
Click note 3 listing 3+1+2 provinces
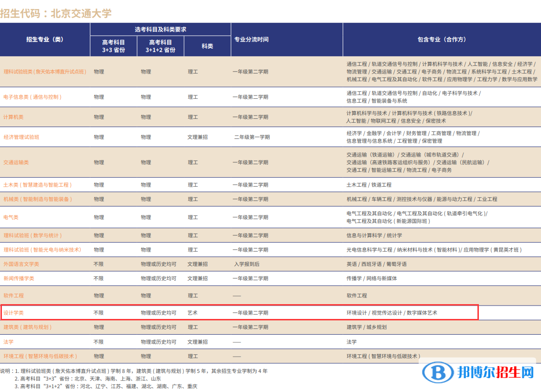(106, 386)
